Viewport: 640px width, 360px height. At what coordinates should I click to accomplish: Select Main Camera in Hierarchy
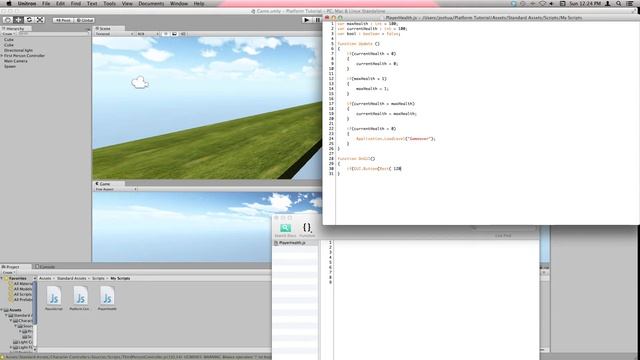16,61
